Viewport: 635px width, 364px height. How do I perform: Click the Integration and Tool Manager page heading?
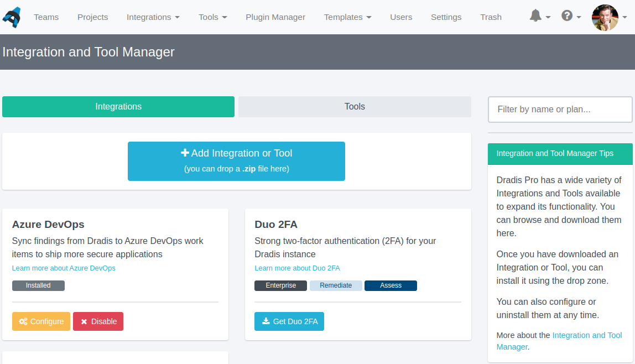(x=89, y=52)
